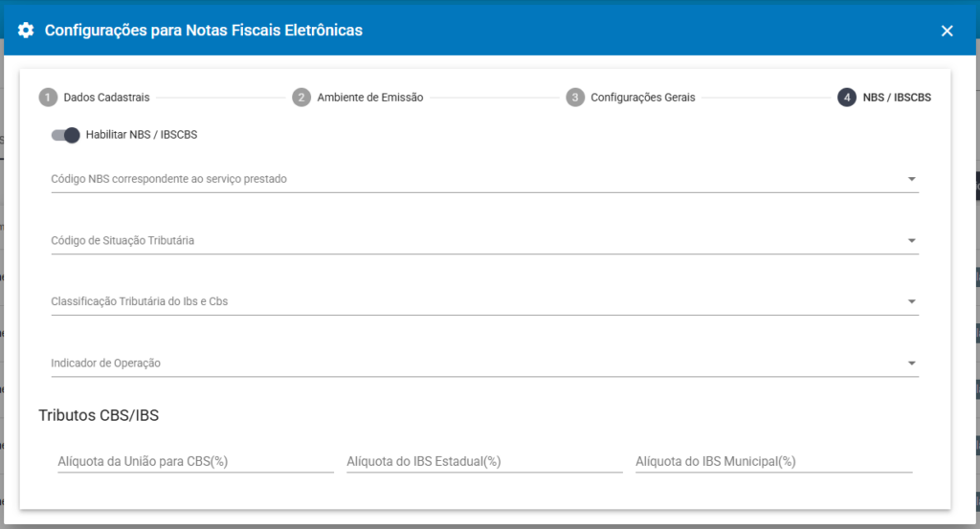Toggle the Habilitar NBS / IBSCBS switch
The image size is (980, 529).
(65, 135)
